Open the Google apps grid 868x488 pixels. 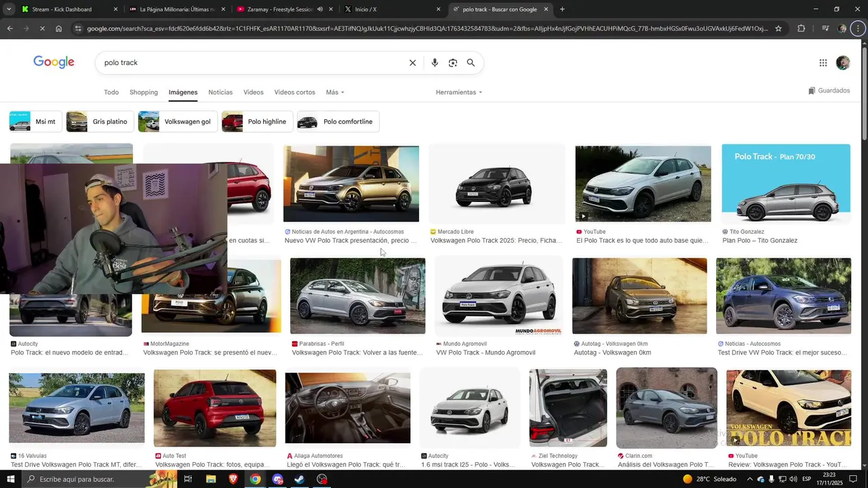click(823, 63)
